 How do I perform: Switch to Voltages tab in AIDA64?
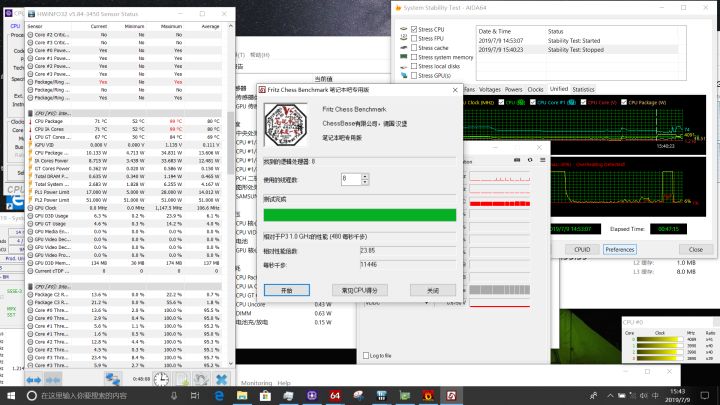click(489, 90)
